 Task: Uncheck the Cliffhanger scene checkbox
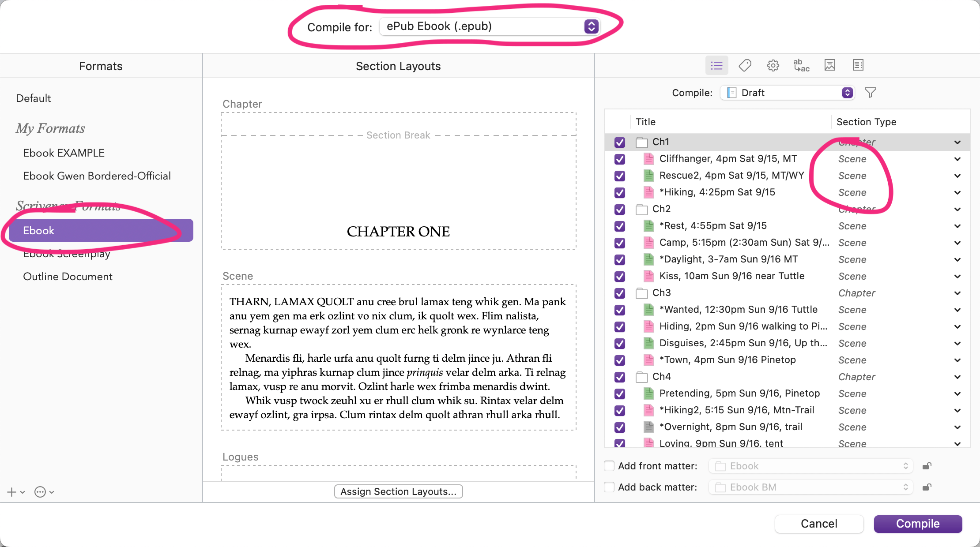coord(620,159)
